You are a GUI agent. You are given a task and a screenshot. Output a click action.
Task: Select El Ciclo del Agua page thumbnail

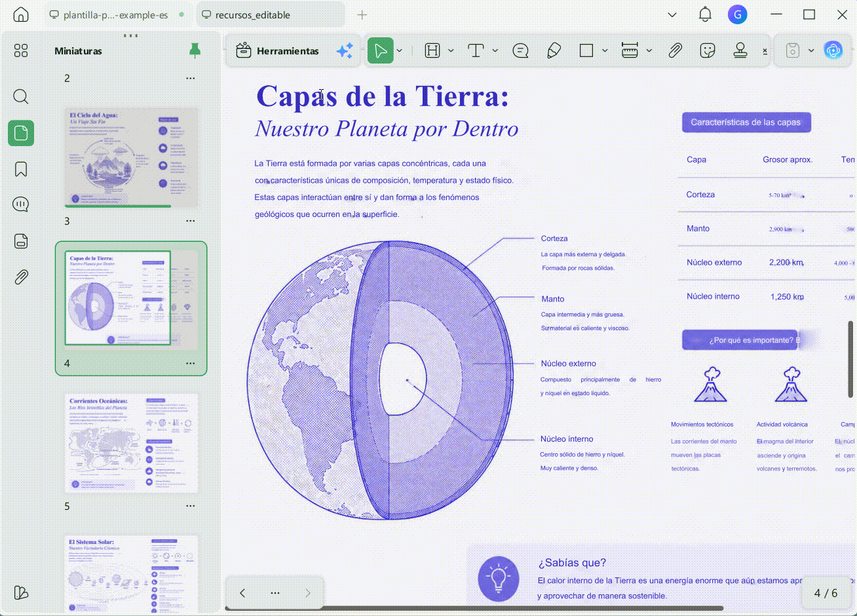click(x=131, y=157)
